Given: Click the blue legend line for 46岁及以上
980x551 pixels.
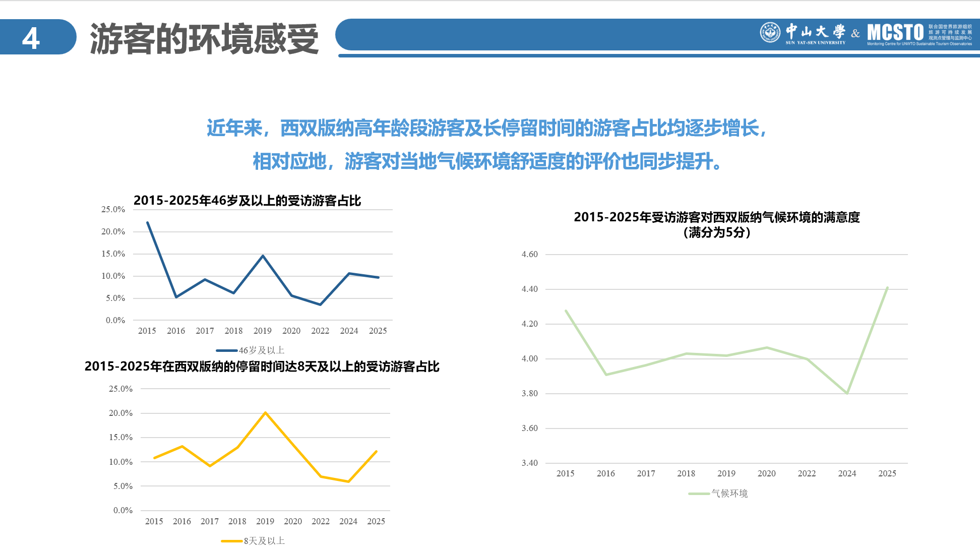Looking at the screenshot, I should tap(226, 350).
